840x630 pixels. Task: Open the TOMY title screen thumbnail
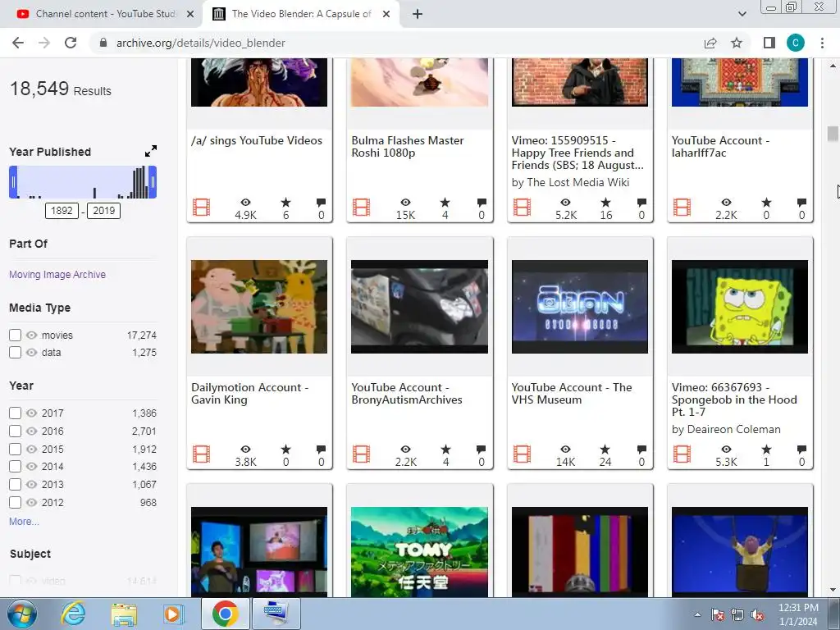(419, 551)
